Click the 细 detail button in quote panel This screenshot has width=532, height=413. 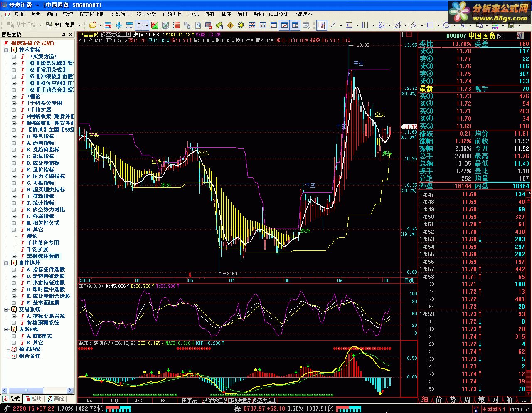[x=425, y=400]
